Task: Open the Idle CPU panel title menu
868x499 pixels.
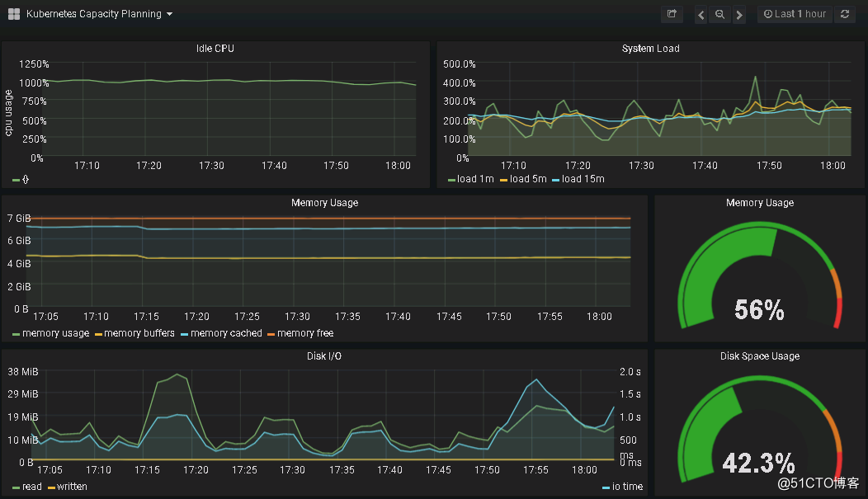Action: tap(215, 49)
